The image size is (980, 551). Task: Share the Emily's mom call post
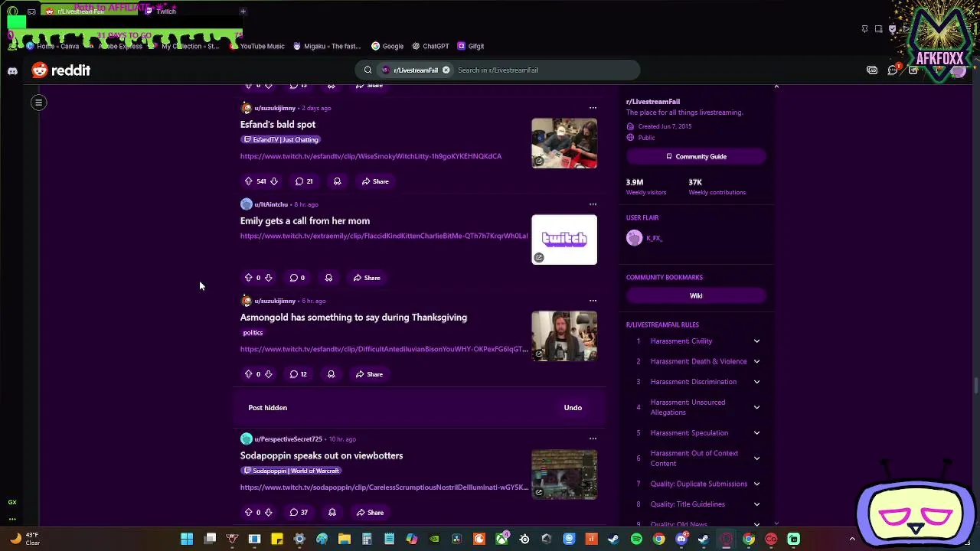click(367, 278)
